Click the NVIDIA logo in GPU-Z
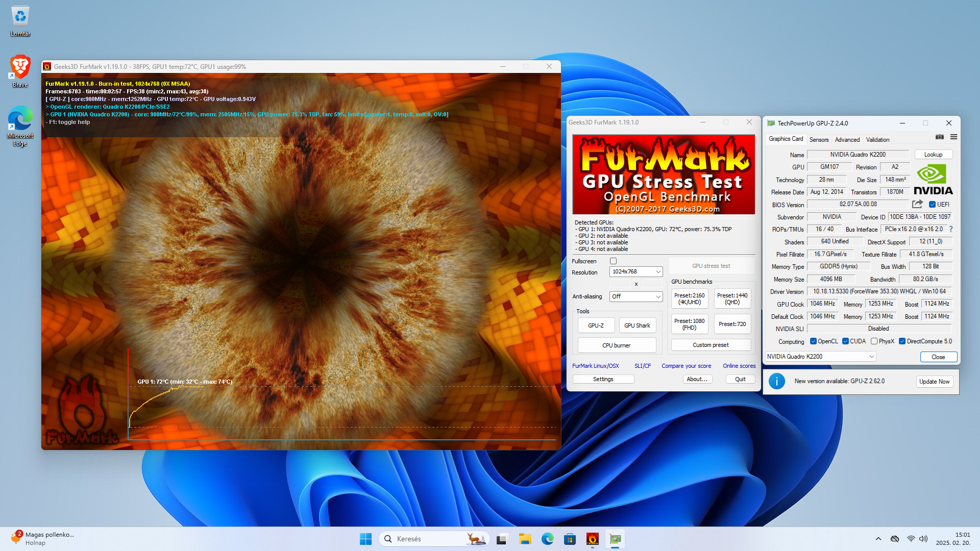 coord(933,180)
